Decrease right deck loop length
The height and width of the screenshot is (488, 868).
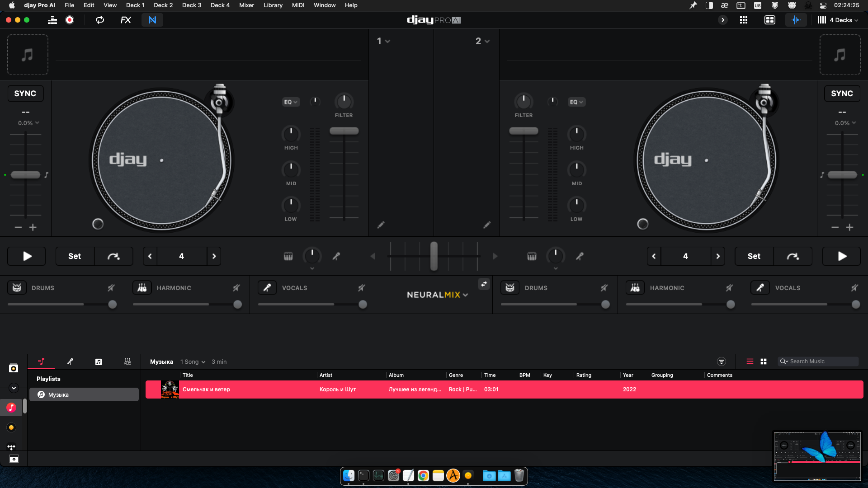(654, 256)
